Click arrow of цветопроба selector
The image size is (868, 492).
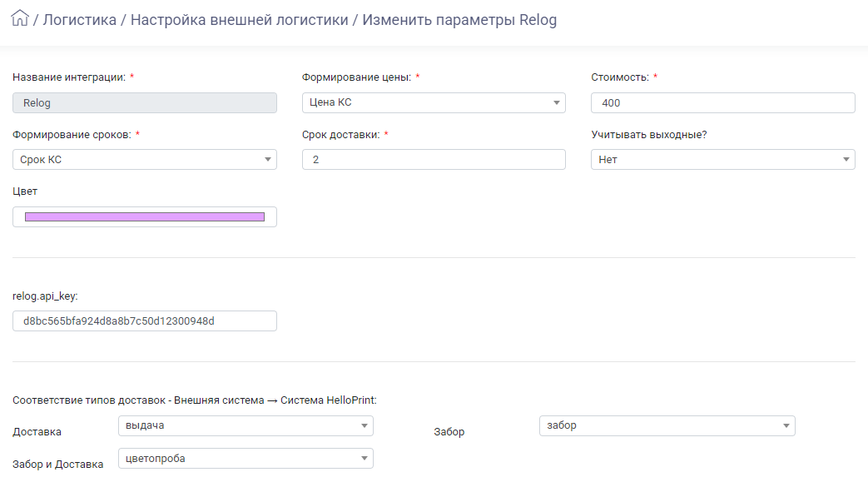click(x=365, y=458)
